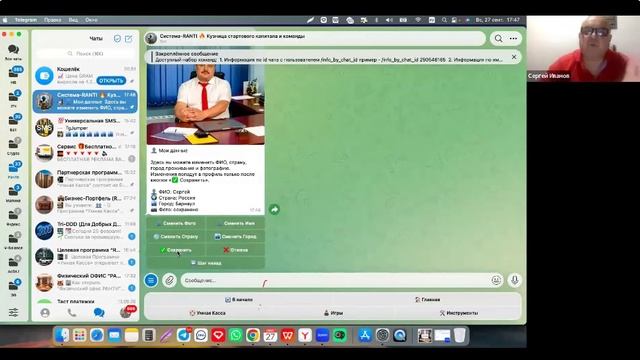Open Safari from the Dock
The width and height of the screenshot is (640, 360).
[97, 336]
